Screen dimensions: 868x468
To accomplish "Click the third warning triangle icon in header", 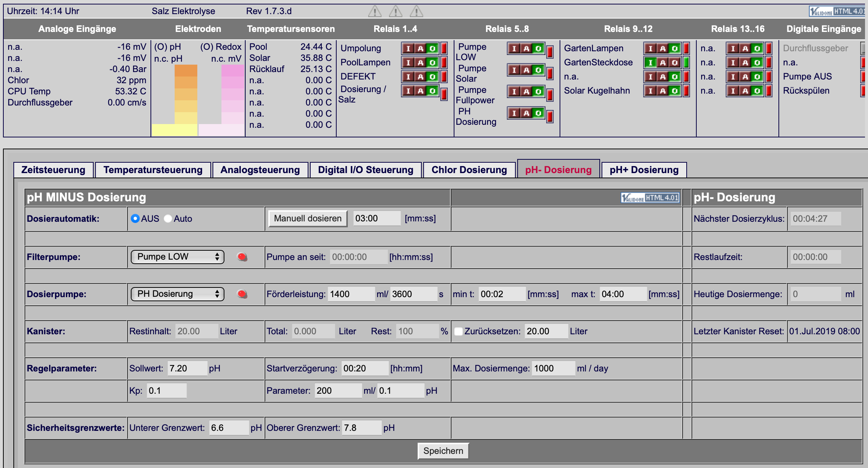I will tap(416, 12).
